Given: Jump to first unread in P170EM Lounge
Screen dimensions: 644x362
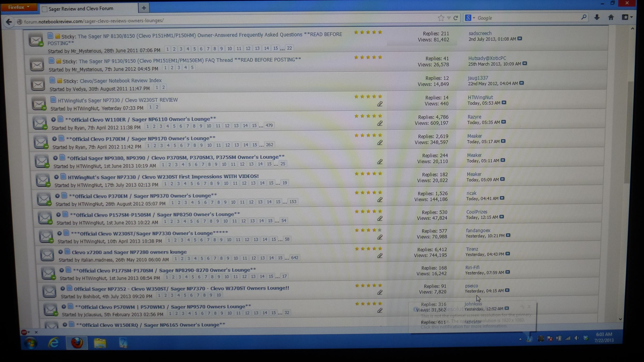Looking at the screenshot, I should (x=54, y=139).
